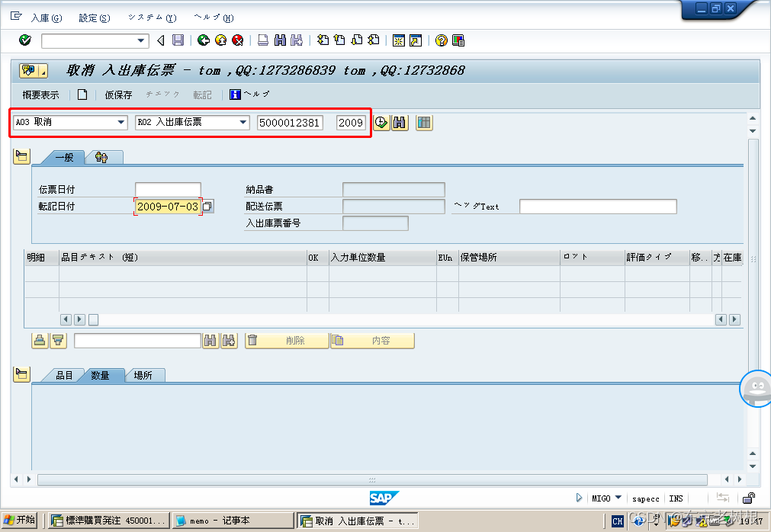771x532 pixels.
Task: Open the A03 取消 action dropdown
Action: [121, 123]
